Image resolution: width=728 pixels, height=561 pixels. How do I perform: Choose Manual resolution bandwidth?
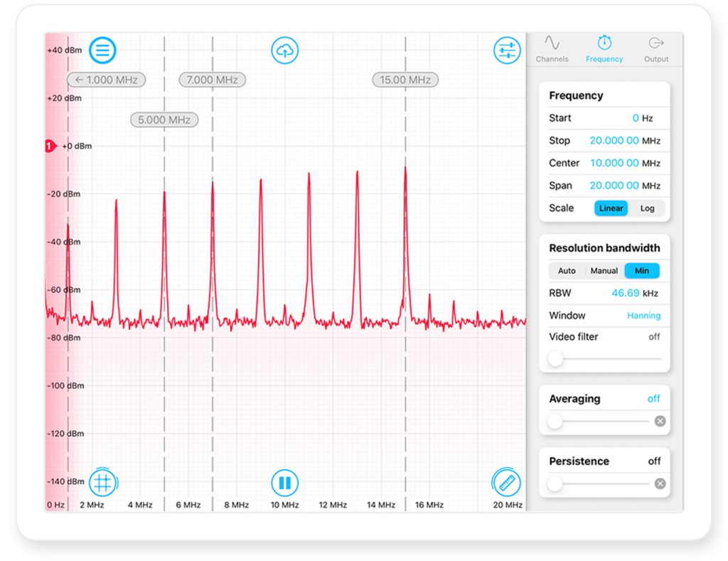[604, 271]
